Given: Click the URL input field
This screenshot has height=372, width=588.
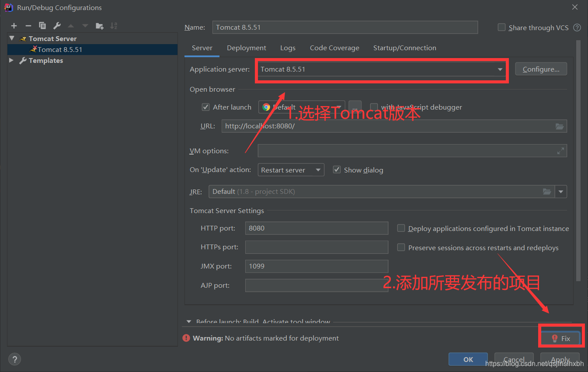Looking at the screenshot, I should (394, 126).
